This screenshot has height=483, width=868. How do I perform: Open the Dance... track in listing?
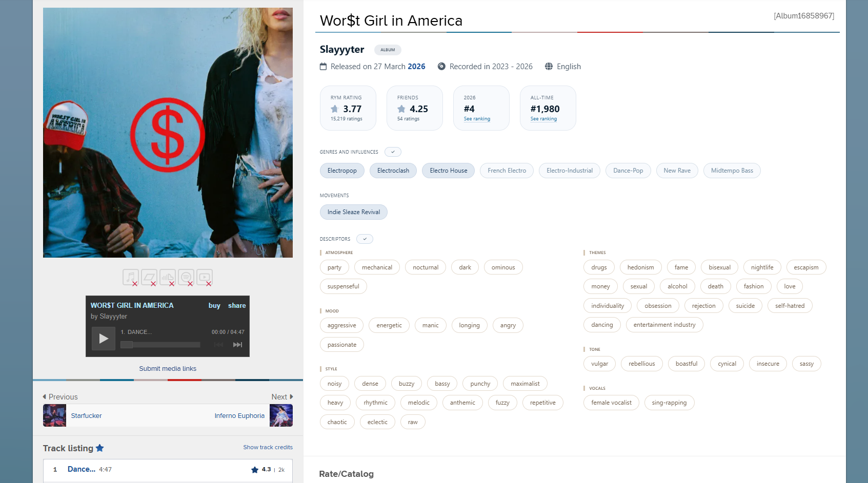coord(82,469)
